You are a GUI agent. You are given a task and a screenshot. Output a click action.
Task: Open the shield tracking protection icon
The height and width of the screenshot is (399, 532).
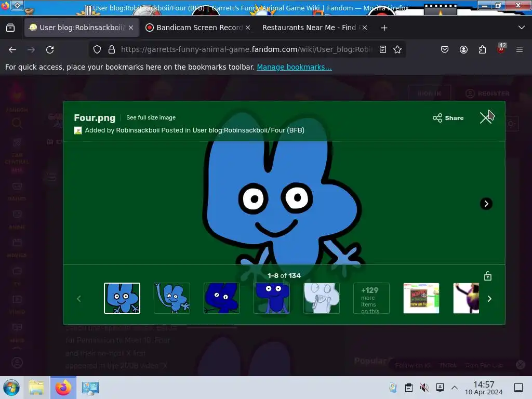[97, 49]
